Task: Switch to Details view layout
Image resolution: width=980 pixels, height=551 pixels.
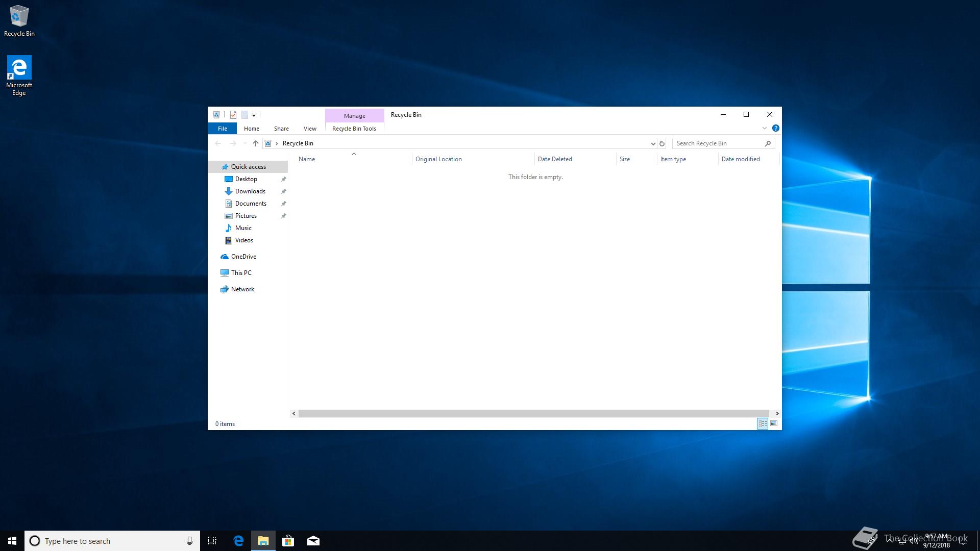Action: coord(763,423)
